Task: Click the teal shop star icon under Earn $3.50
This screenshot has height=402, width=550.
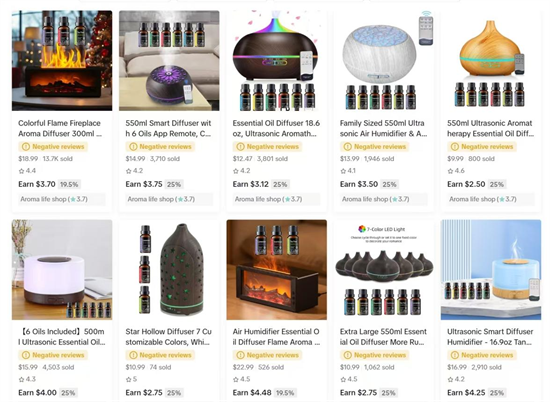Action: pyautogui.click(x=395, y=199)
